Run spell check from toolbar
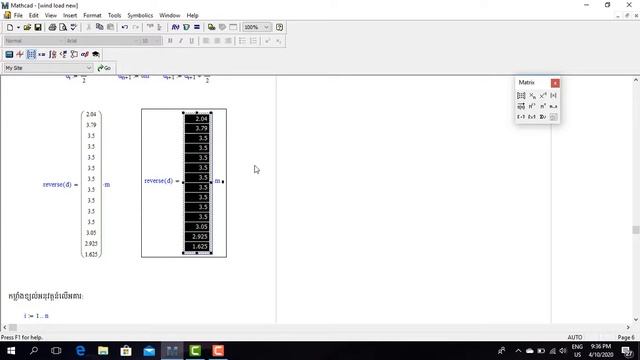Viewport: 640px width, 360px height. tap(74, 27)
